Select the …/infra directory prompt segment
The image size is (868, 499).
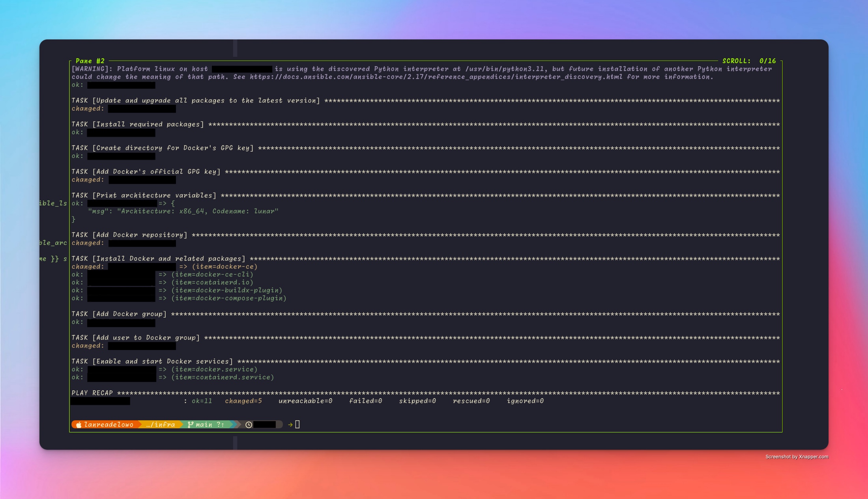161,425
